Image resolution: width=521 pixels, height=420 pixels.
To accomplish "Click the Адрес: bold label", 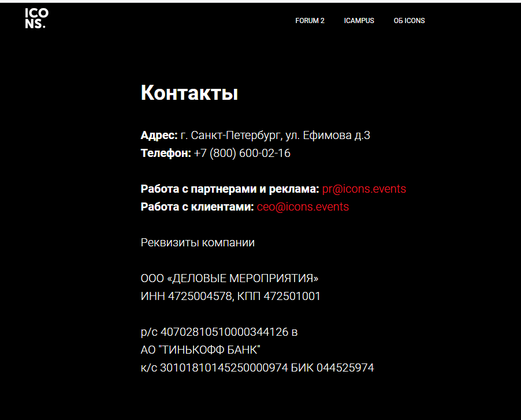I will click(159, 136).
